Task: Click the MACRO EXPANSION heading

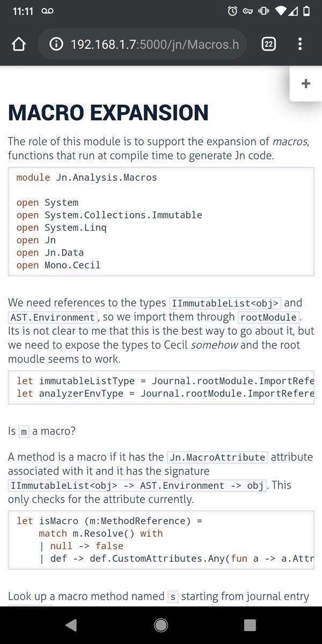Action: (x=108, y=113)
